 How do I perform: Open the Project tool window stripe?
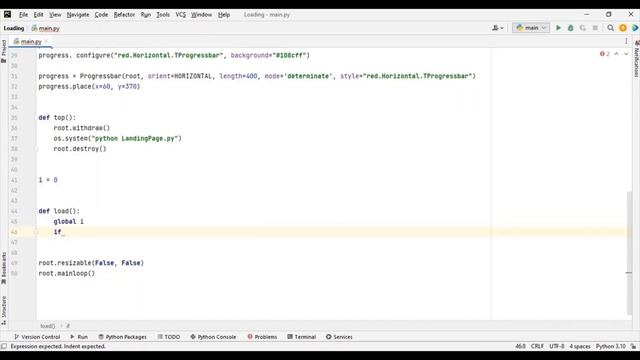click(x=4, y=51)
